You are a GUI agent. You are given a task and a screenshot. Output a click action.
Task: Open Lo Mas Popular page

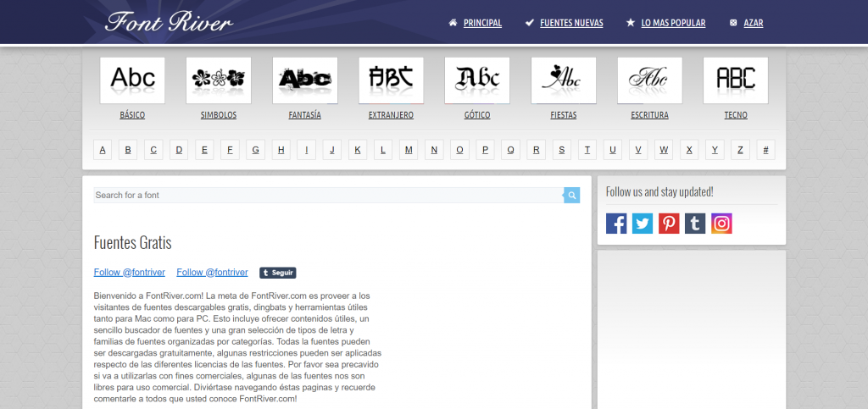pos(672,23)
